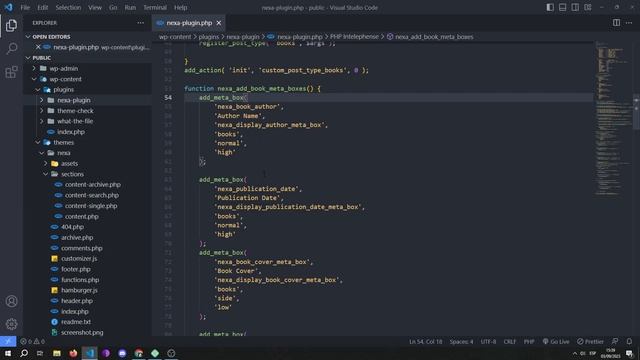Change the UTF-8 file encoding
Viewport: 640px width, 360px height.
pyautogui.click(x=488, y=341)
